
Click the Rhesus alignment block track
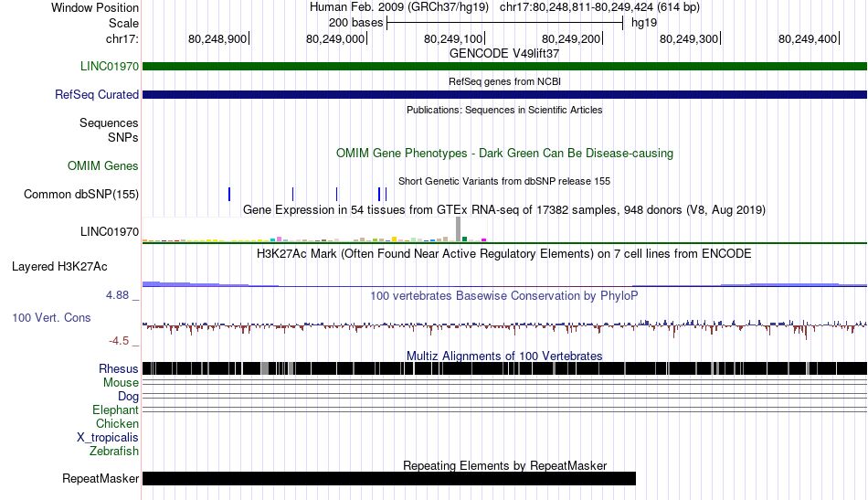(x=504, y=368)
